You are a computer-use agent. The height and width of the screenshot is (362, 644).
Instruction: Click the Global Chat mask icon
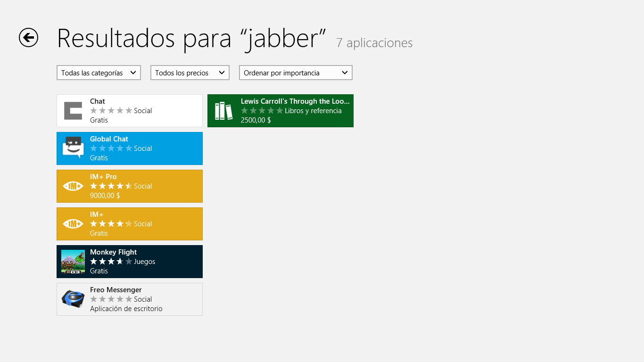73,148
